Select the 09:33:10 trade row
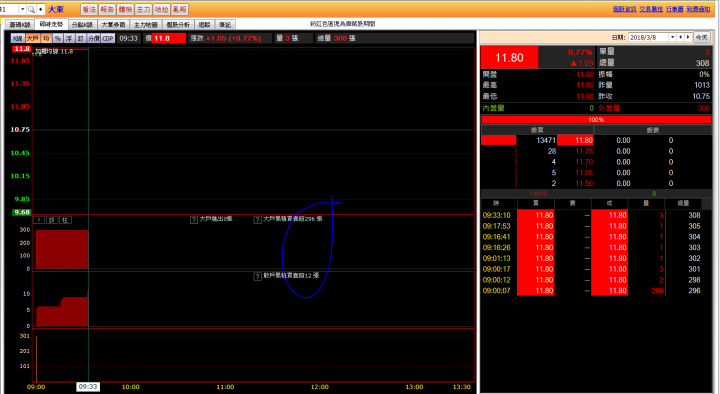The height and width of the screenshot is (394, 720). click(x=596, y=215)
